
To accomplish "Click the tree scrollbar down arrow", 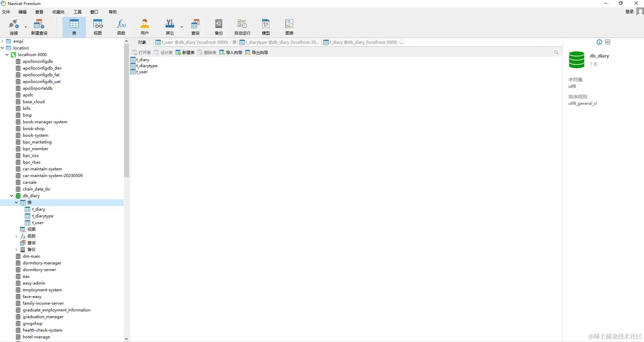I will click(x=126, y=339).
